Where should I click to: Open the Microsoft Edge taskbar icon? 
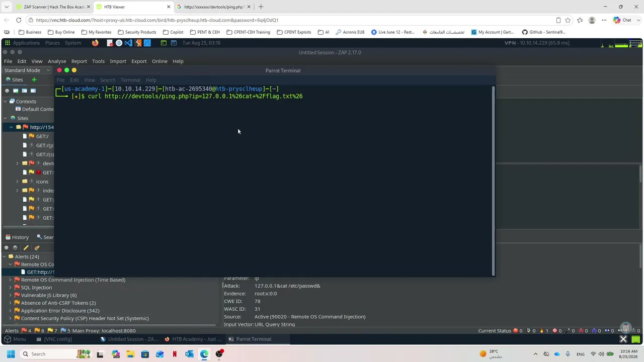(x=204, y=354)
